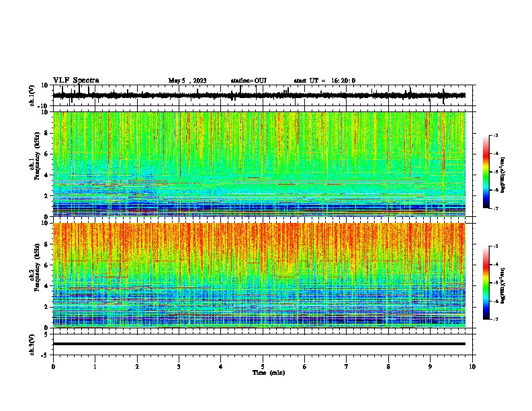Select the date text "May 5, 2023"
Screen dimensions: 532x411
coord(187,81)
